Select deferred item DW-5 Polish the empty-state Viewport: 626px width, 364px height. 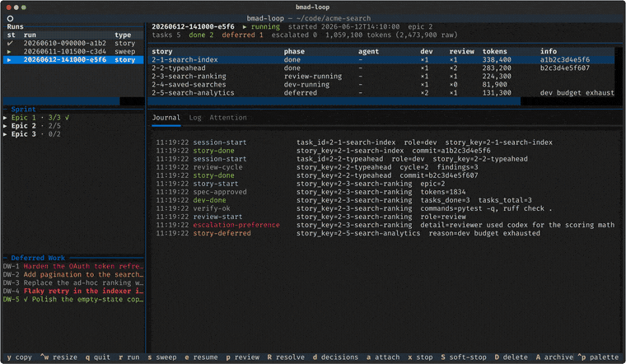pyautogui.click(x=73, y=299)
